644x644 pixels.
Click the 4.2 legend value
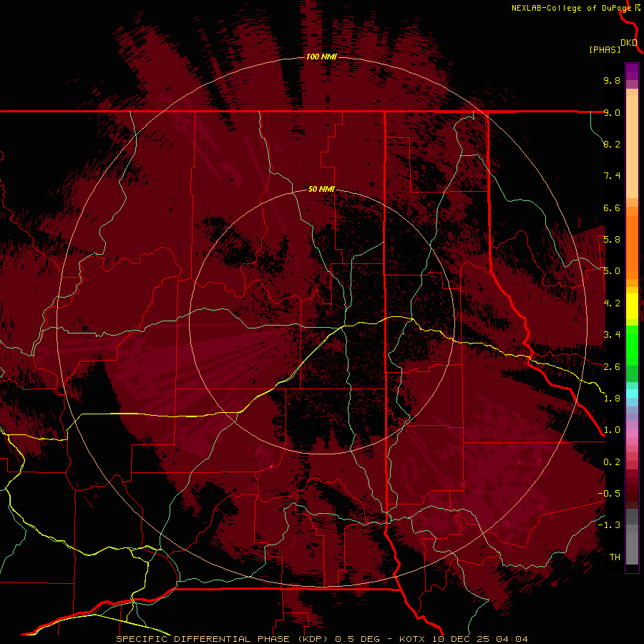click(612, 303)
